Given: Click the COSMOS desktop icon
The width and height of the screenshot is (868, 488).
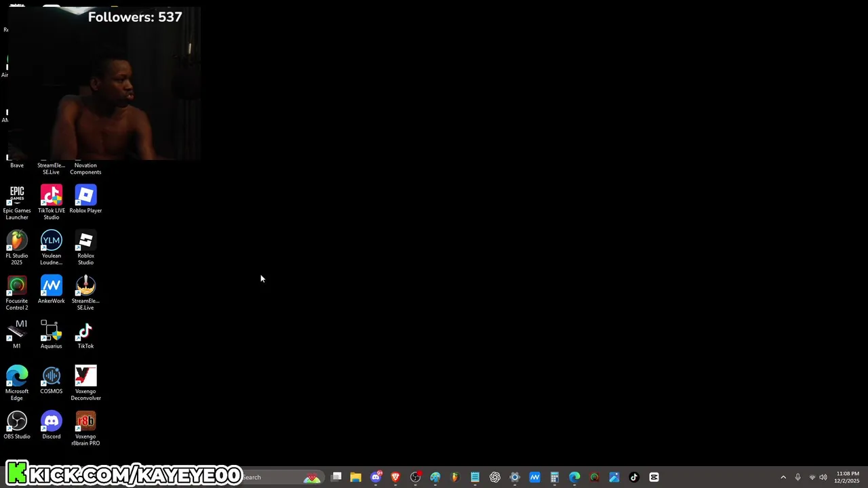Looking at the screenshot, I should point(52,380).
